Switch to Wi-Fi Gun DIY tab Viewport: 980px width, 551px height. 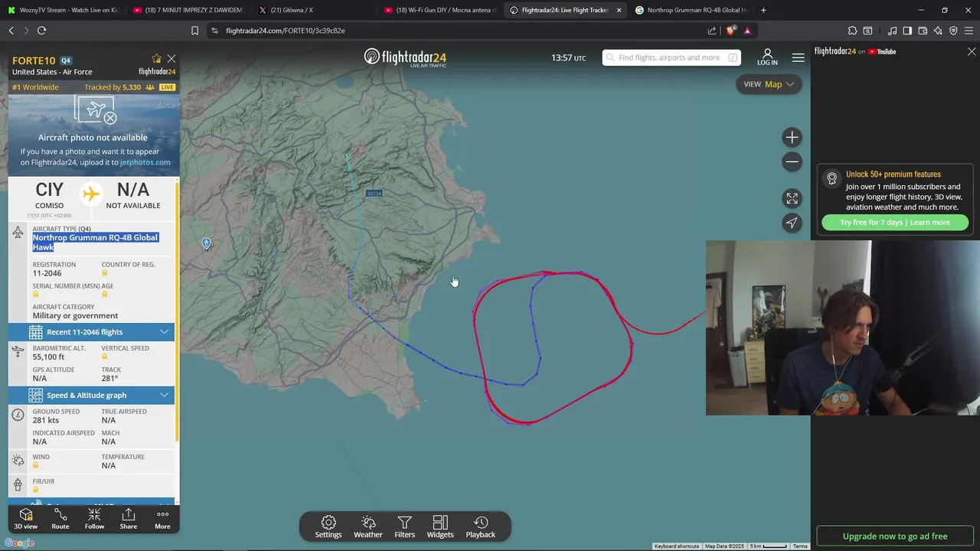[440, 10]
